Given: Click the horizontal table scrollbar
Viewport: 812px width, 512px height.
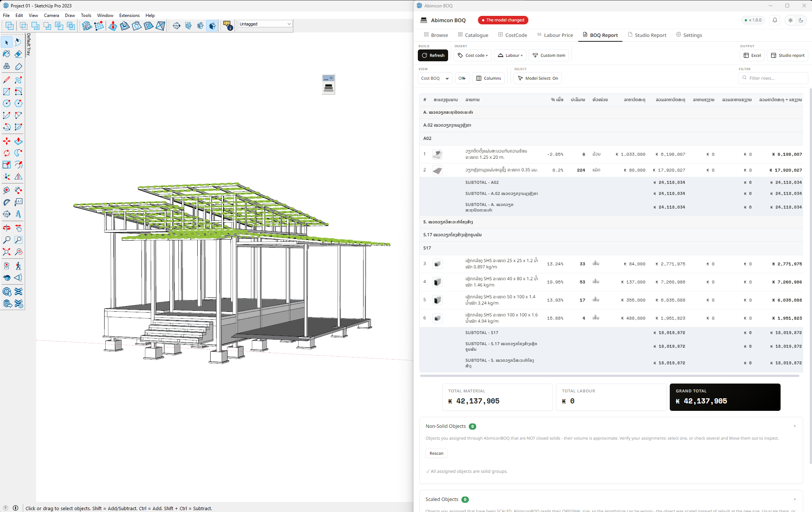Looking at the screenshot, I should 610,376.
